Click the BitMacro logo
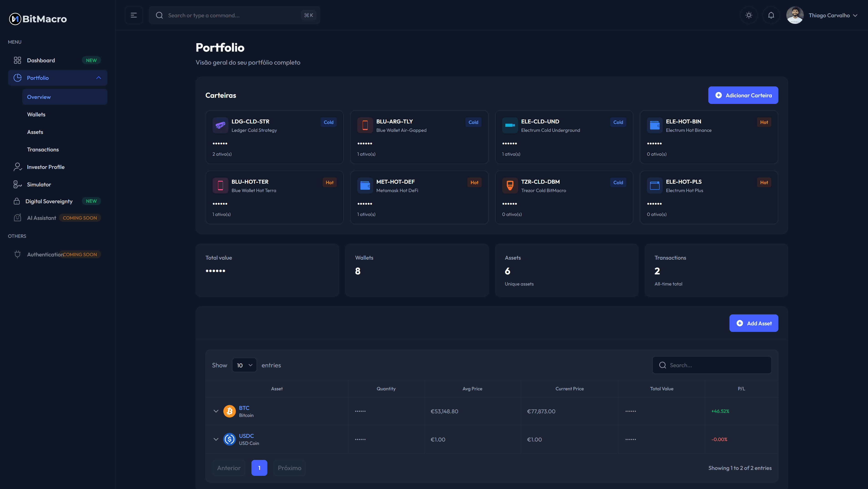 pos(37,19)
